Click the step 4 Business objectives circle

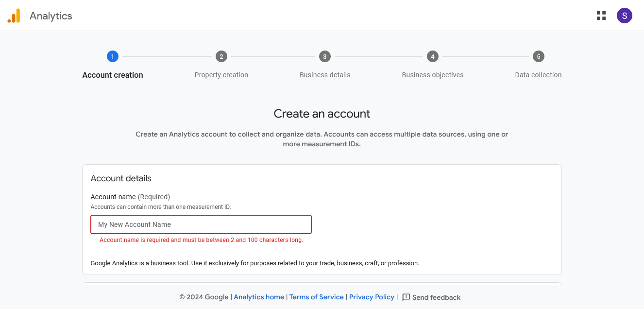[432, 56]
